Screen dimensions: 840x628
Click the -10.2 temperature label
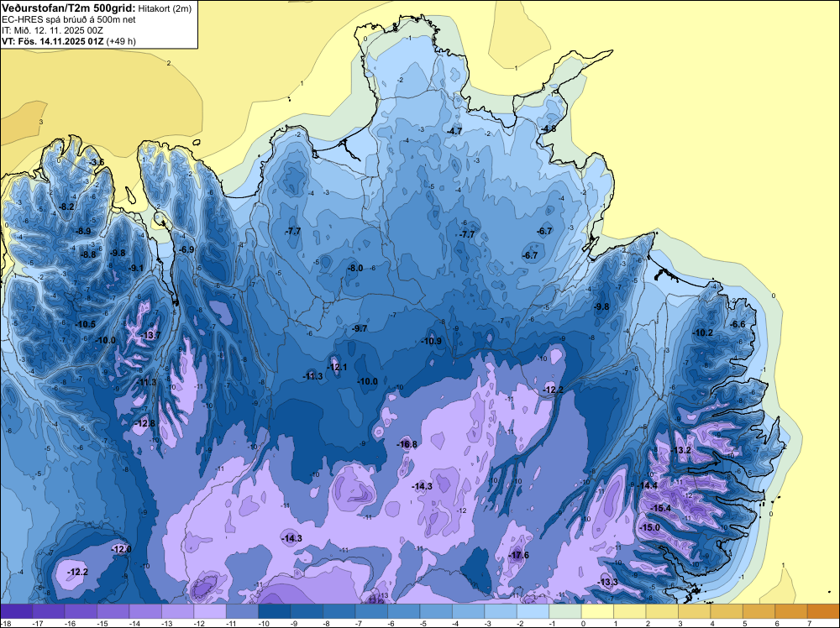pyautogui.click(x=703, y=332)
